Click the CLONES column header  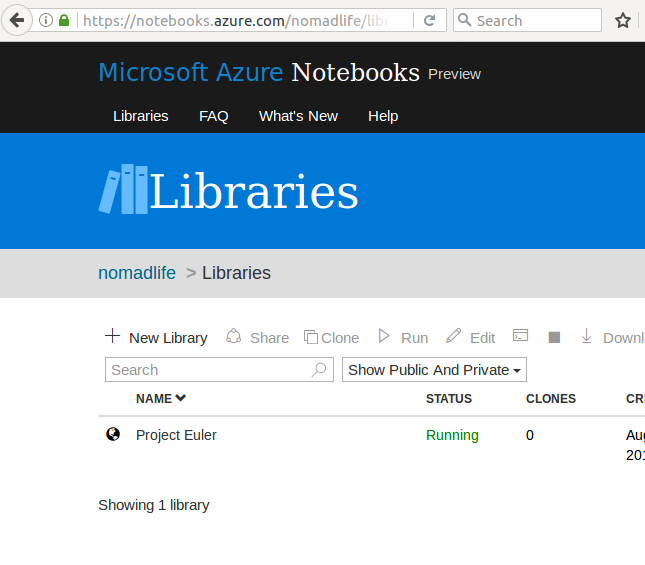pos(551,398)
